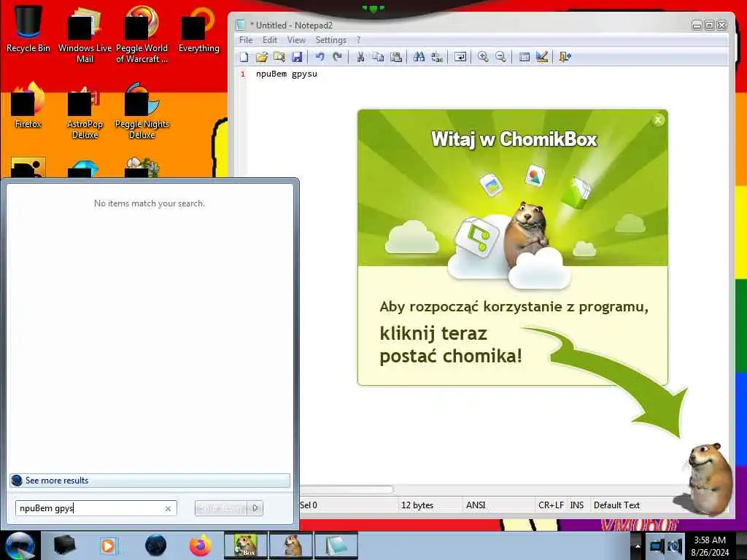
Task: Open customize schemes icon
Action: point(542,57)
